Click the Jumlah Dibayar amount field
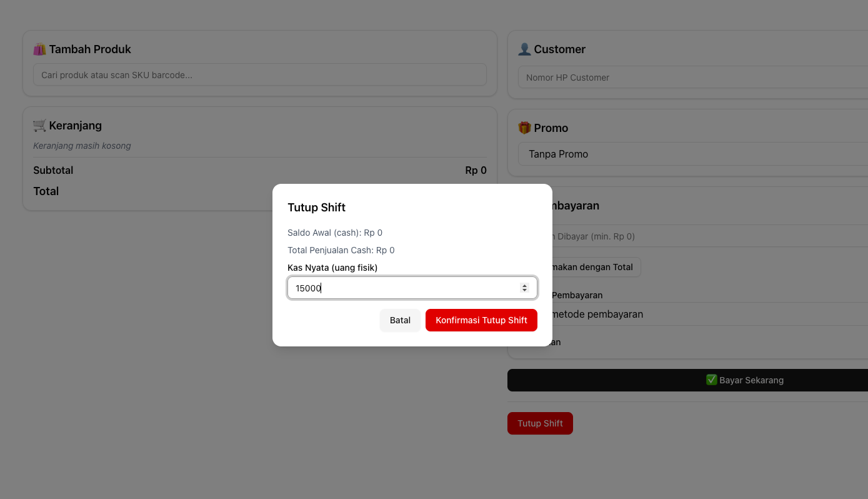The width and height of the screenshot is (868, 499). (x=687, y=236)
